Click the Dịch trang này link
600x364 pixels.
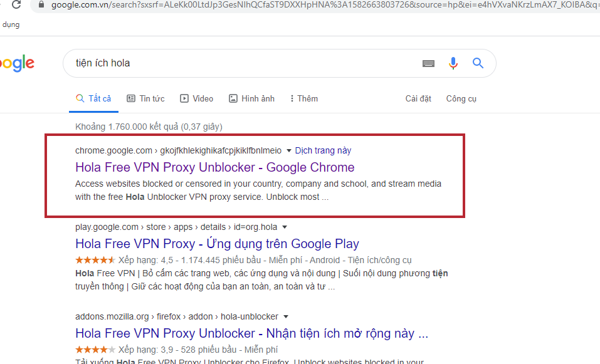[323, 150]
